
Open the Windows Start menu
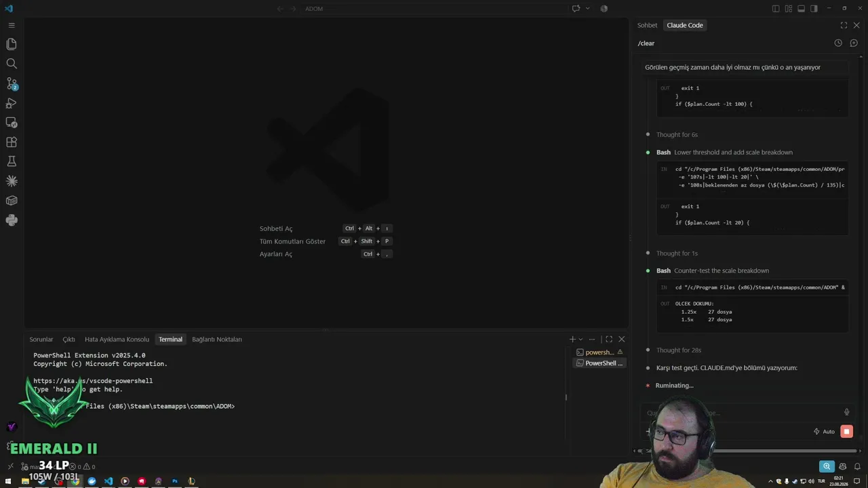9,481
